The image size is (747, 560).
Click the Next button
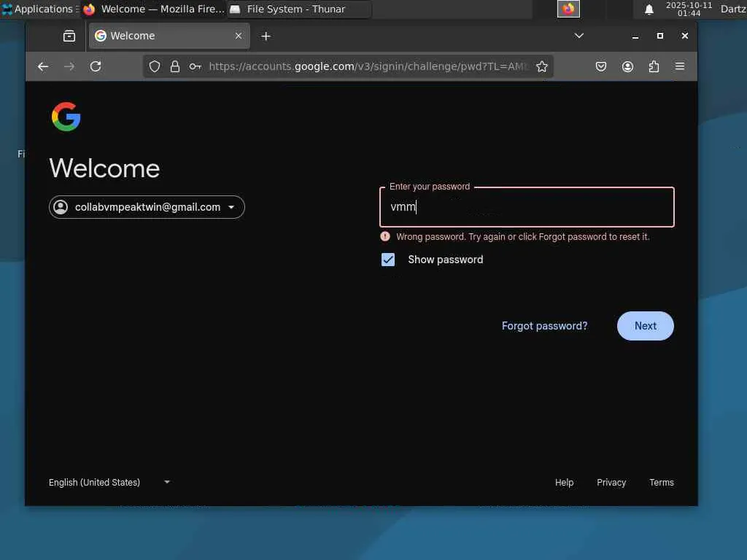[645, 326]
